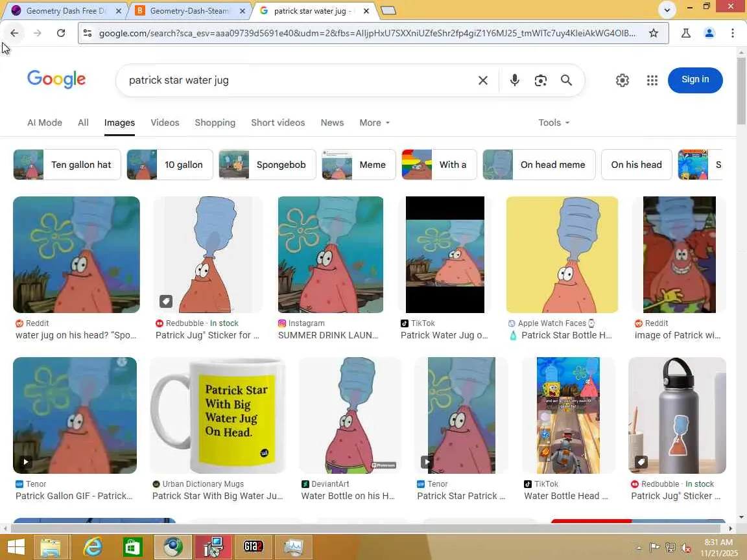Select the Ten gallon hat filter chip
Screen dimensions: 747x560
(x=67, y=165)
